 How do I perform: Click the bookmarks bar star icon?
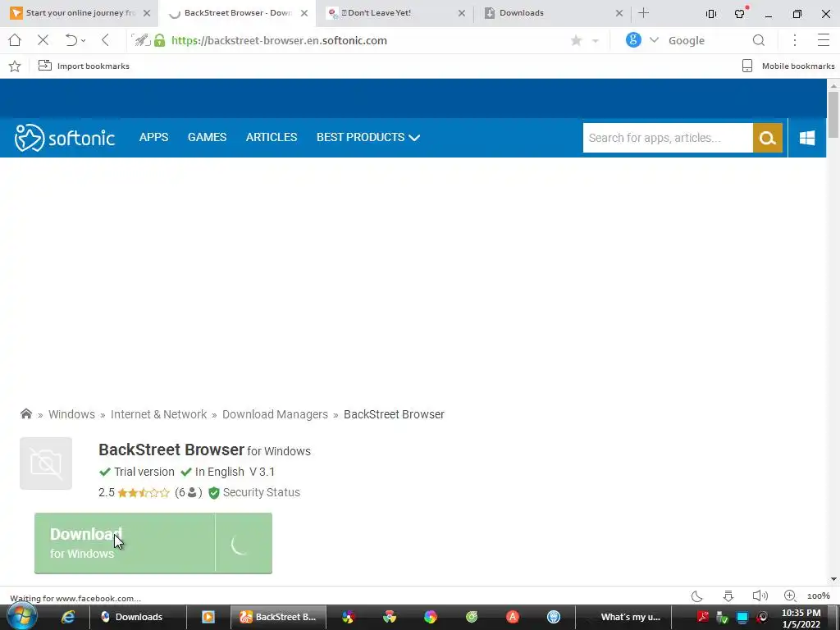(x=15, y=66)
